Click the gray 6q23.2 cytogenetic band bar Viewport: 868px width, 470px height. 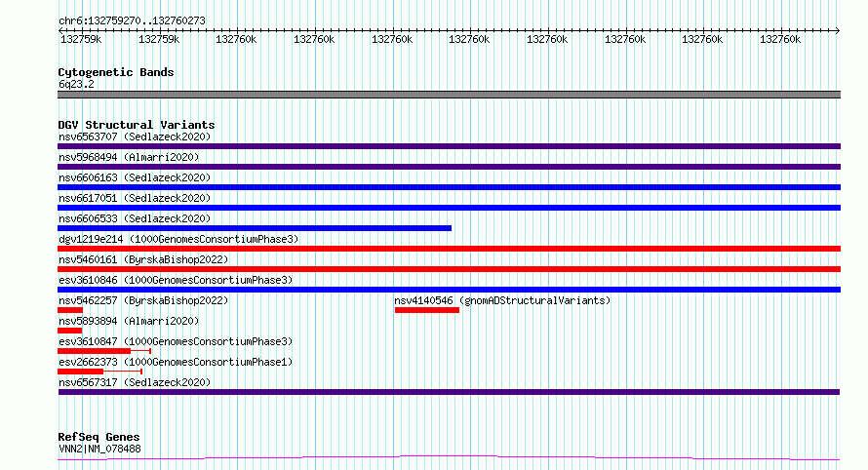pos(449,95)
